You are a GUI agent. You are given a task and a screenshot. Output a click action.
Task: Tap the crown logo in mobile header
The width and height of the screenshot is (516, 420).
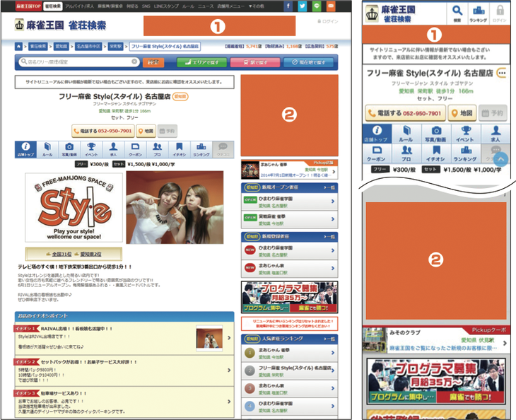point(373,14)
